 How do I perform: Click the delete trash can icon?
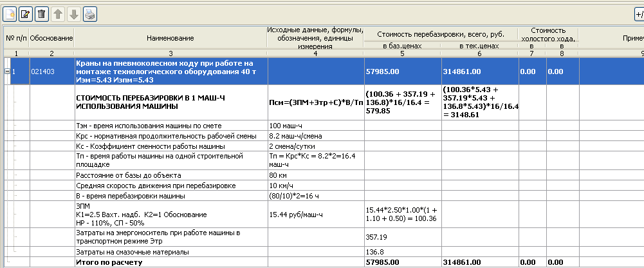42,15
